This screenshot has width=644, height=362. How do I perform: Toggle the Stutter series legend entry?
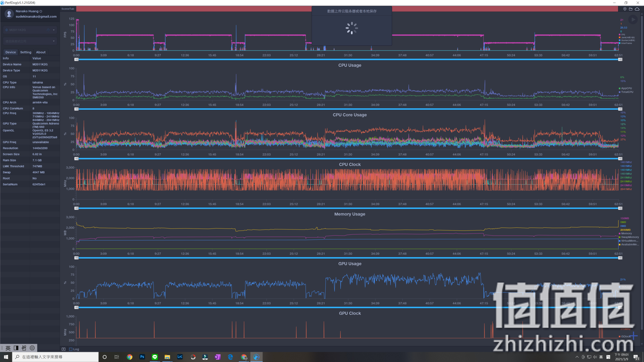pos(627,40)
